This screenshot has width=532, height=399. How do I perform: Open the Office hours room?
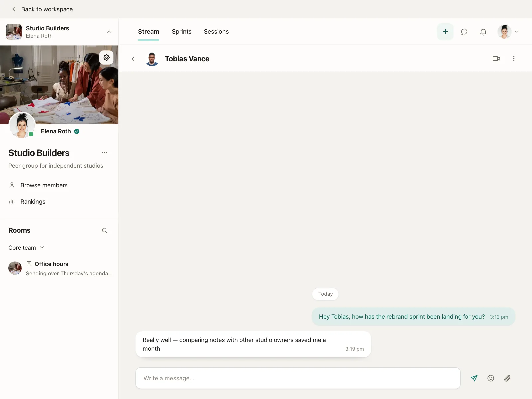point(60,268)
